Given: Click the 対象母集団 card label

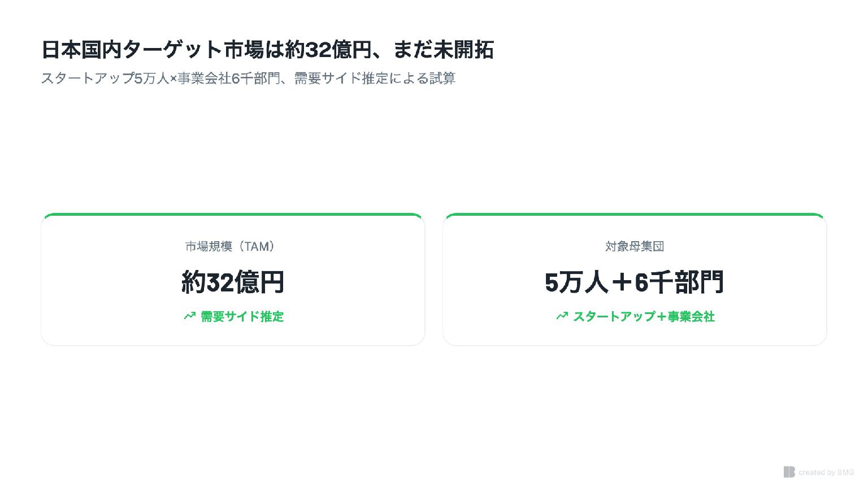Looking at the screenshot, I should coord(635,246).
